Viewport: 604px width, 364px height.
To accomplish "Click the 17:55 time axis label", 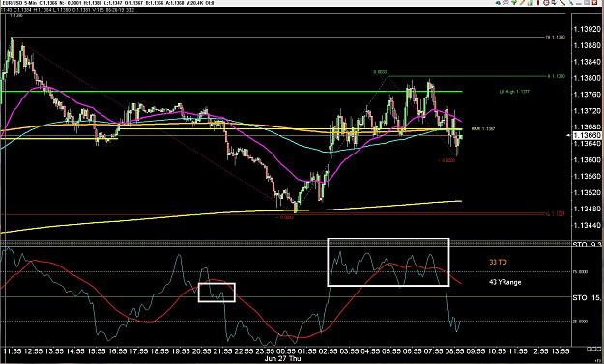I will click(138, 351).
